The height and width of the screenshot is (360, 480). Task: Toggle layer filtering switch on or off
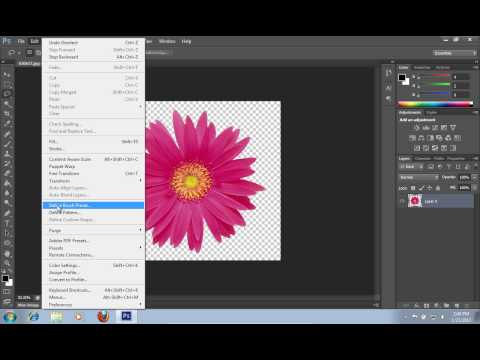475,166
